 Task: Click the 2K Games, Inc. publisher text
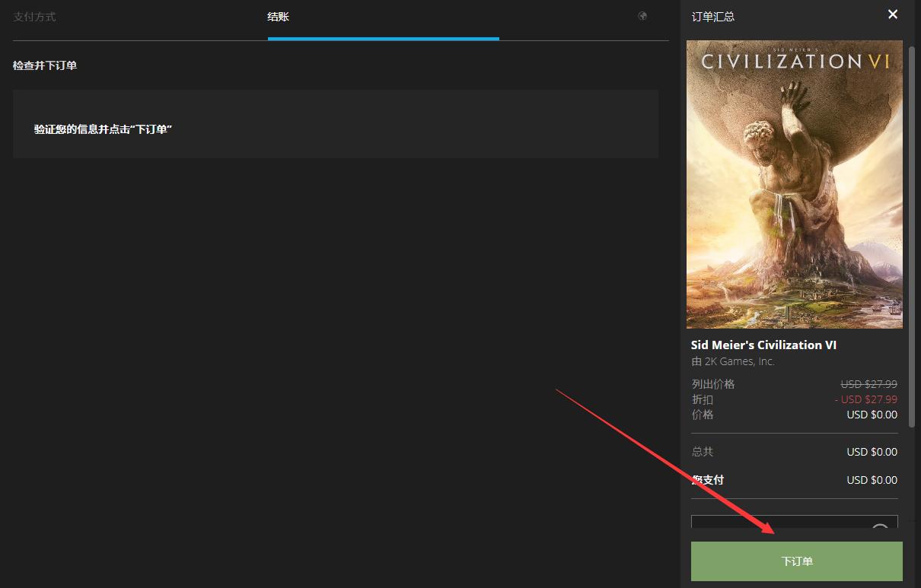coord(732,361)
